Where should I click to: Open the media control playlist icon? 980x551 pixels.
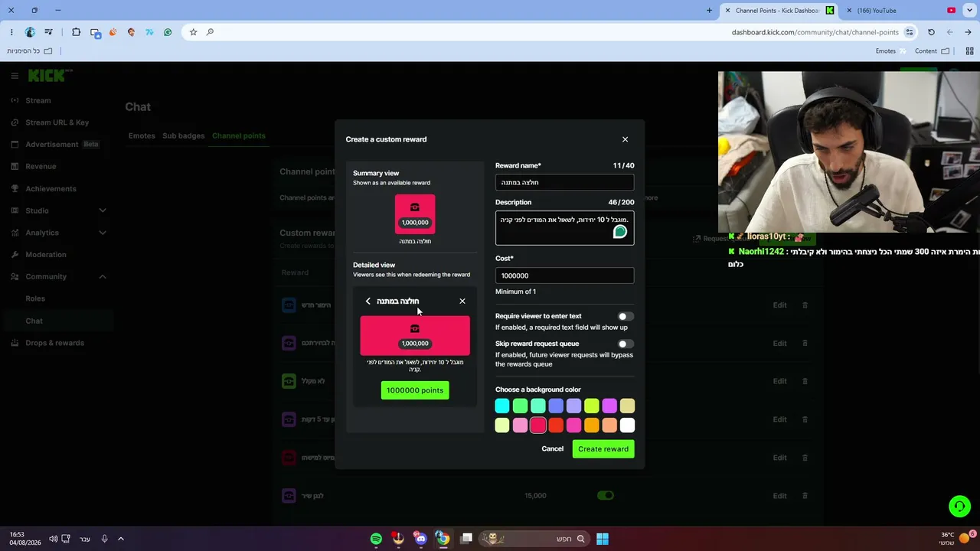click(x=49, y=32)
